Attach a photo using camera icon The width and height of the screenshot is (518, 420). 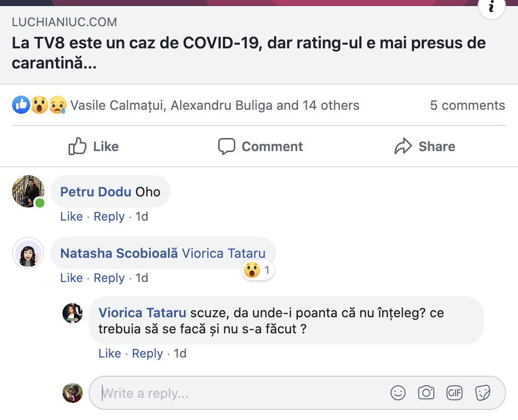coord(426,393)
